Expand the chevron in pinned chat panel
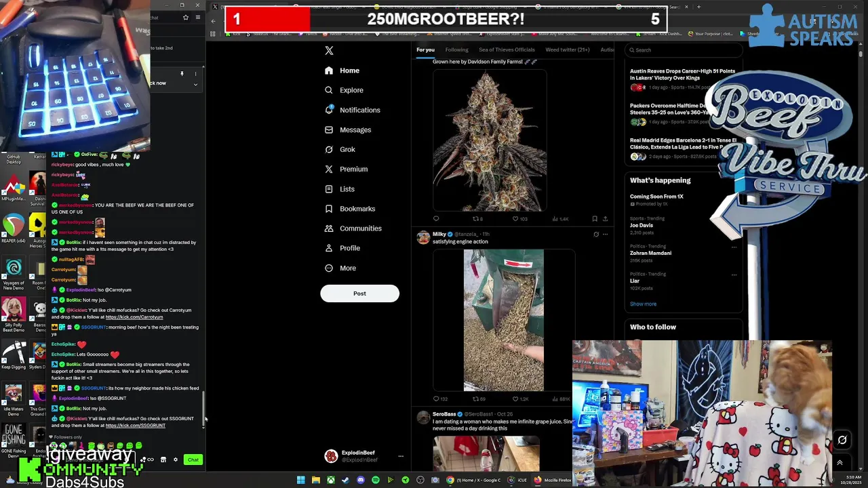Viewport: 868px width, 488px height. pyautogui.click(x=195, y=85)
